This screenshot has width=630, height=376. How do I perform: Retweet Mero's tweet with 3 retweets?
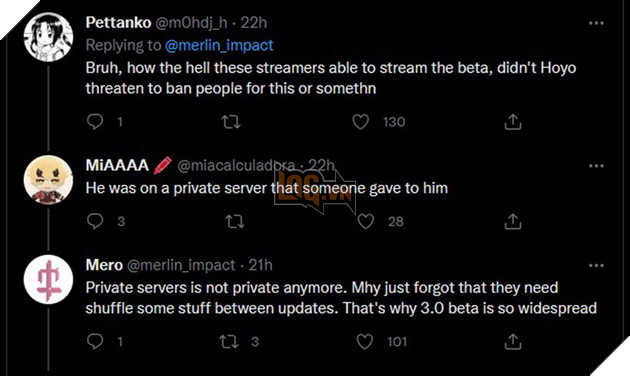[229, 341]
